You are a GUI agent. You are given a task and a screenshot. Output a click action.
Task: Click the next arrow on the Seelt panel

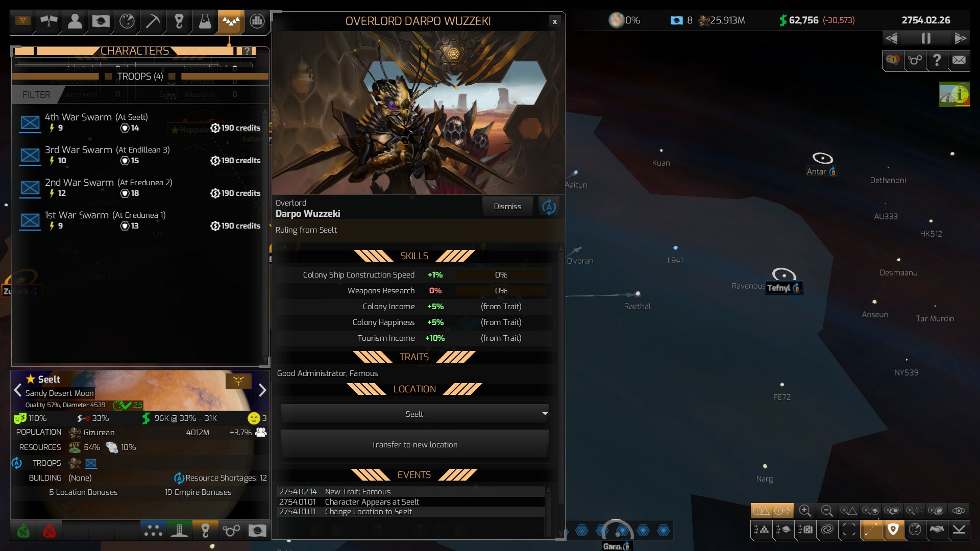pos(263,390)
